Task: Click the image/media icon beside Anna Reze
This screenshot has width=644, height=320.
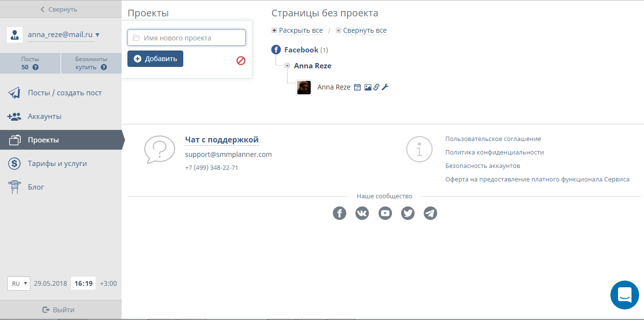Action: point(367,87)
